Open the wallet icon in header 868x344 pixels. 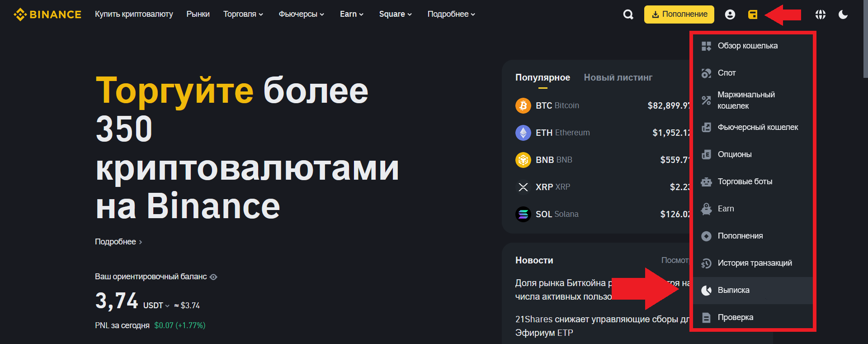[x=752, y=14]
